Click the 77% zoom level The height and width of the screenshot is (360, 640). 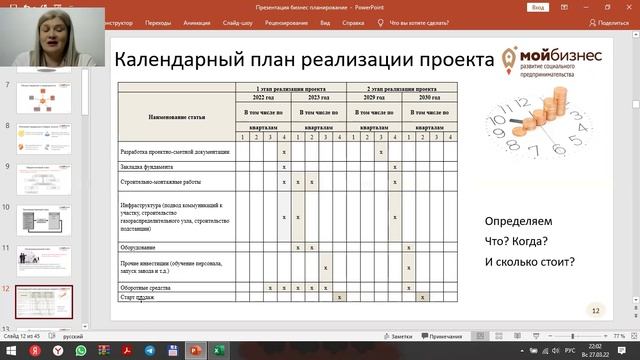point(619,336)
